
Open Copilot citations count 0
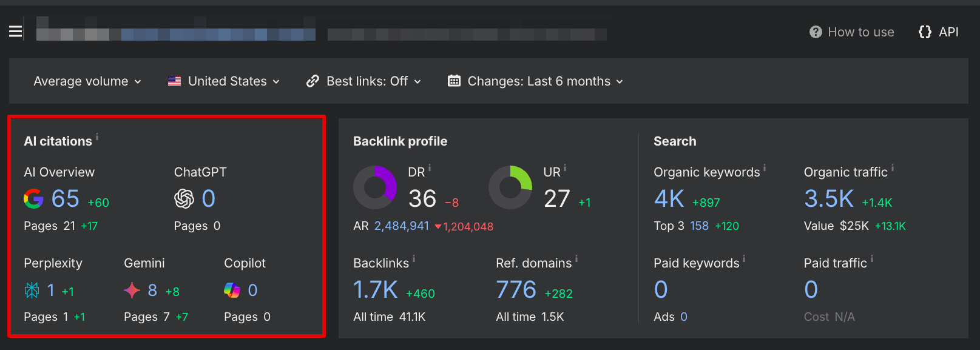(252, 291)
